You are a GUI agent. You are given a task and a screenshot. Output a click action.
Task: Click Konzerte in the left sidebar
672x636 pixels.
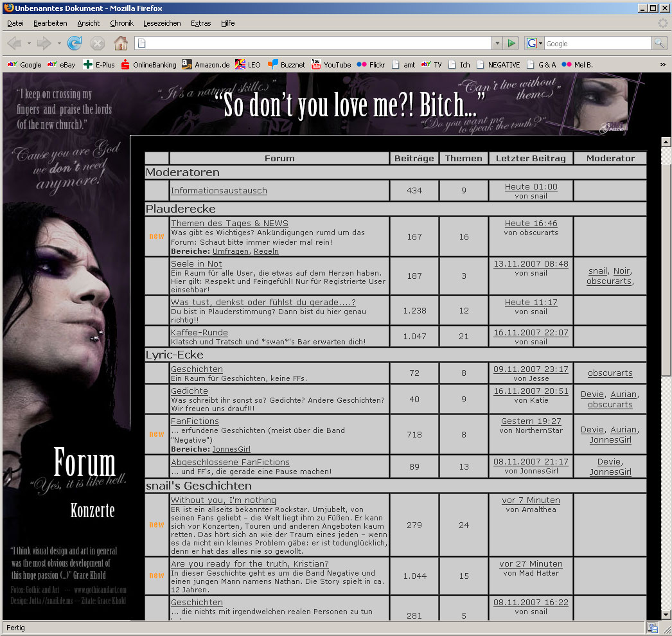click(93, 511)
